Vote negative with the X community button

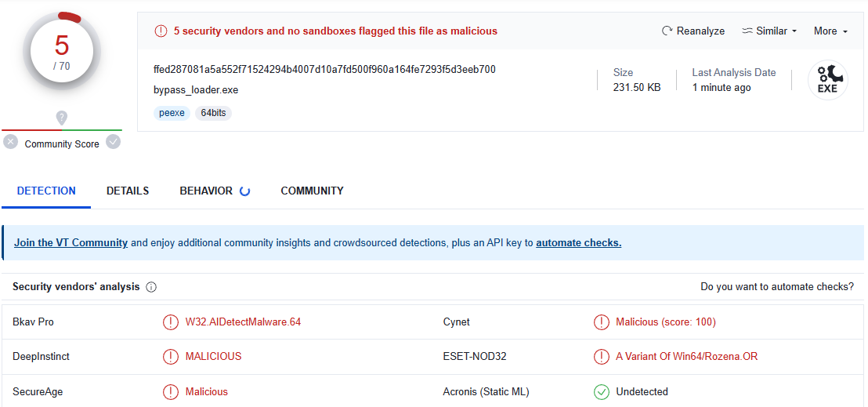(11, 142)
